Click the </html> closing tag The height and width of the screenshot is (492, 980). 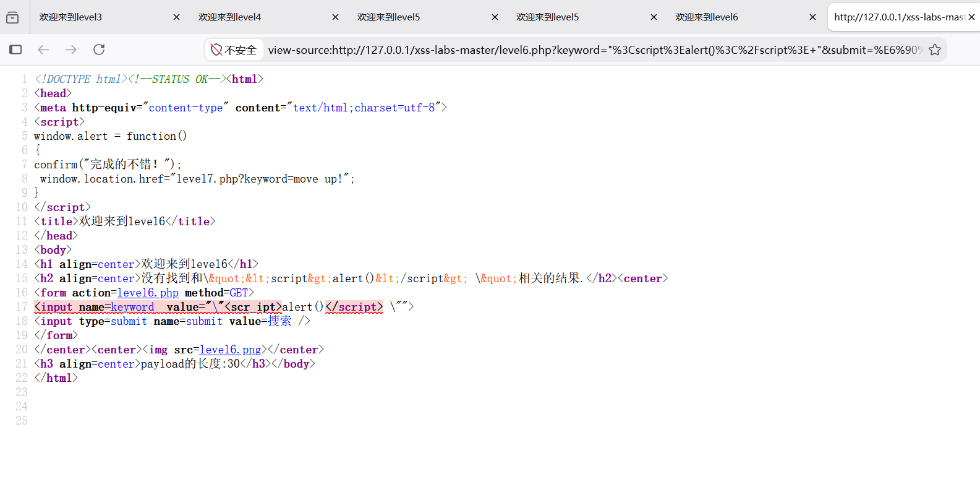tap(56, 378)
